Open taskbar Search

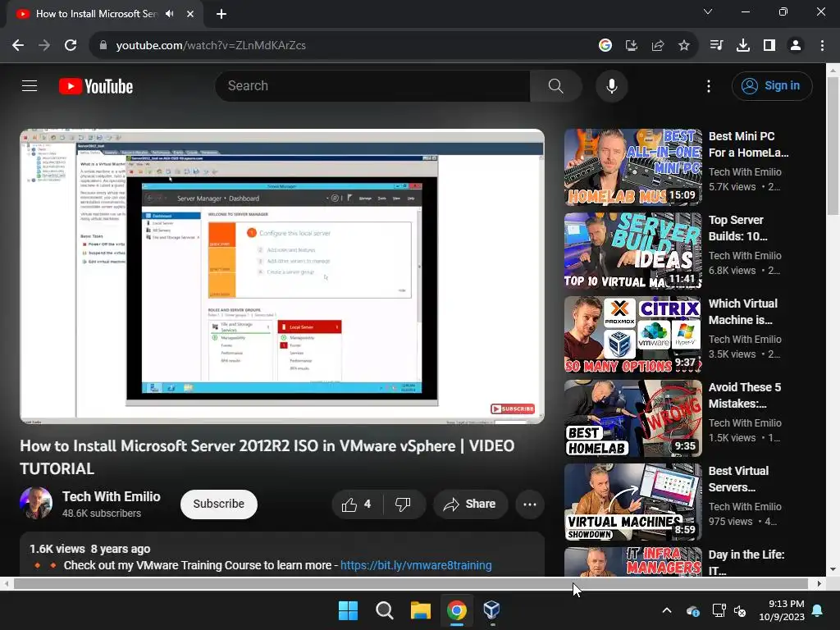(x=384, y=610)
